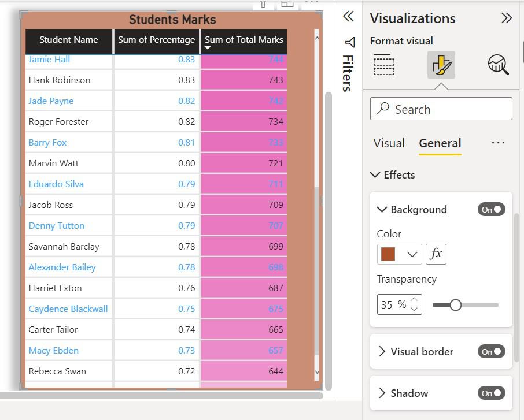
Task: Sort by the Student Name column header
Action: 69,40
